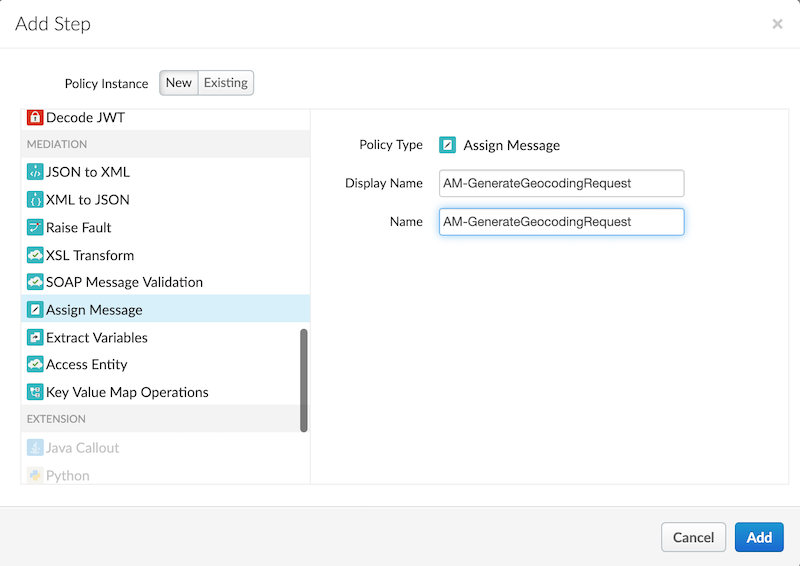800x566 pixels.
Task: Click the Extract Variables policy icon
Action: tap(35, 337)
